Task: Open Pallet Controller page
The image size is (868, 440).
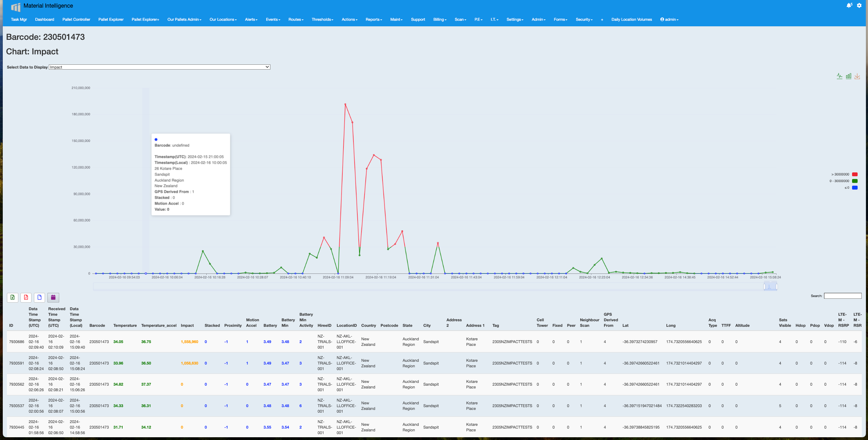Action: [76, 19]
